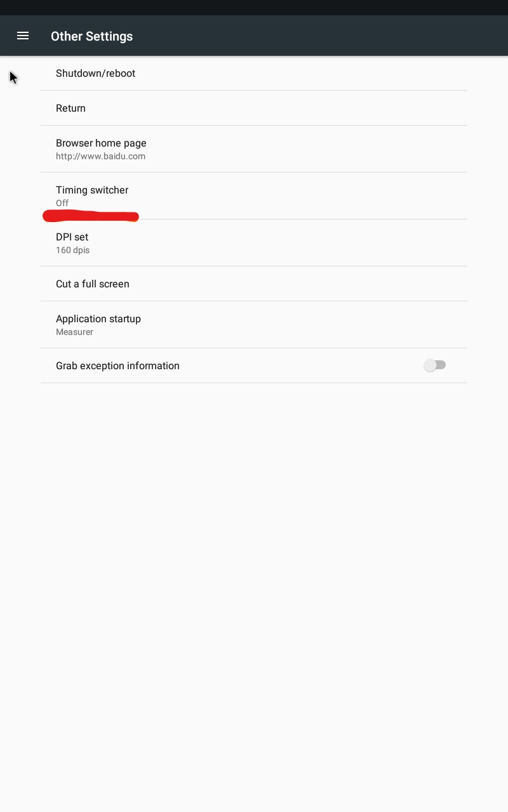The height and width of the screenshot is (812, 508).
Task: Click the switch knob beside Grab exception
Action: tap(431, 365)
